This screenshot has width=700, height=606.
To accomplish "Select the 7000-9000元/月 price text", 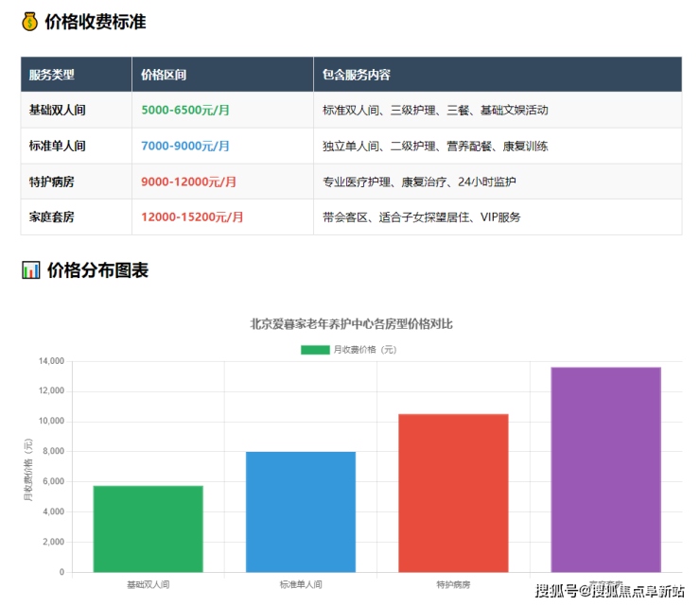I will [185, 146].
